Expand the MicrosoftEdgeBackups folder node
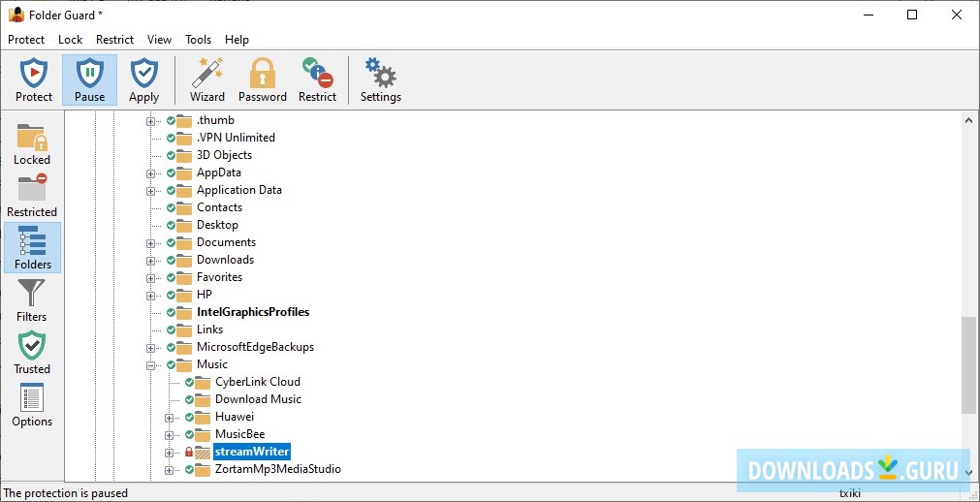Screen dimensions: 980x502 [x=150, y=348]
